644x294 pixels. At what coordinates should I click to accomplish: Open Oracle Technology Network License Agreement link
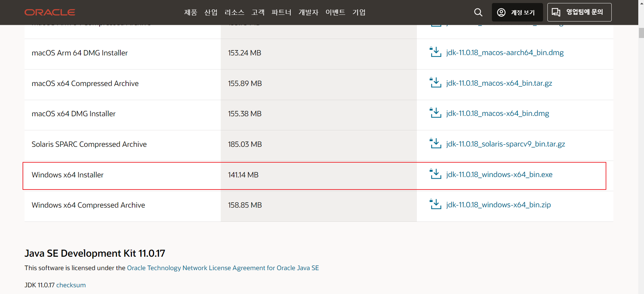(223, 268)
